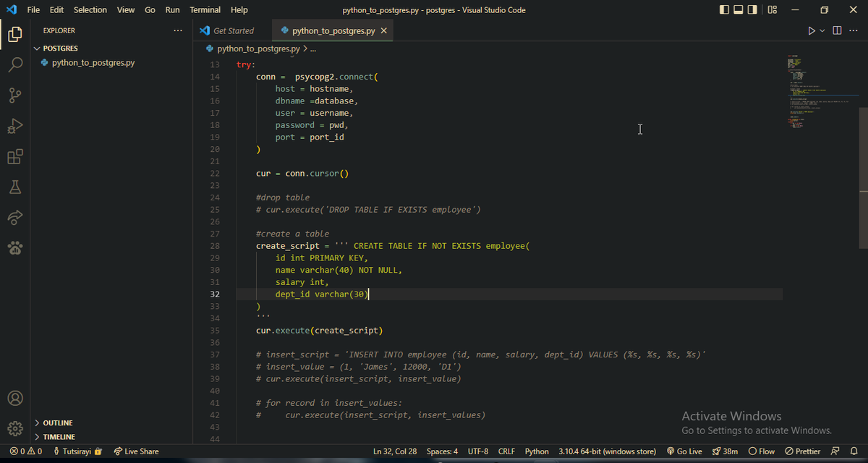Split the editor right
The height and width of the screenshot is (463, 868).
coord(837,30)
